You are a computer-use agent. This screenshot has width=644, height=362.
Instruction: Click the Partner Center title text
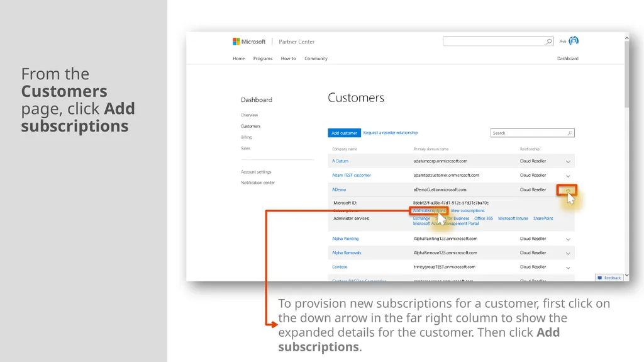click(x=297, y=42)
